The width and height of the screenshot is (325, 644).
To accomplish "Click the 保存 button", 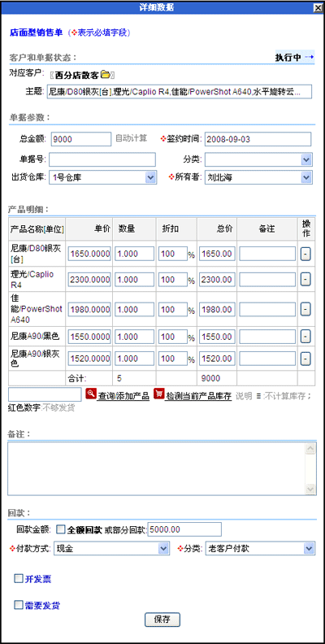I will (x=162, y=620).
